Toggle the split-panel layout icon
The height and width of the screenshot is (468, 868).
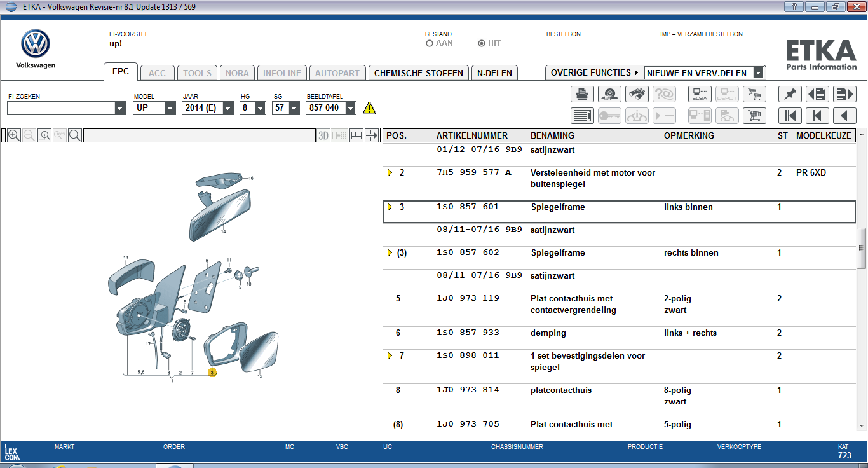point(356,135)
